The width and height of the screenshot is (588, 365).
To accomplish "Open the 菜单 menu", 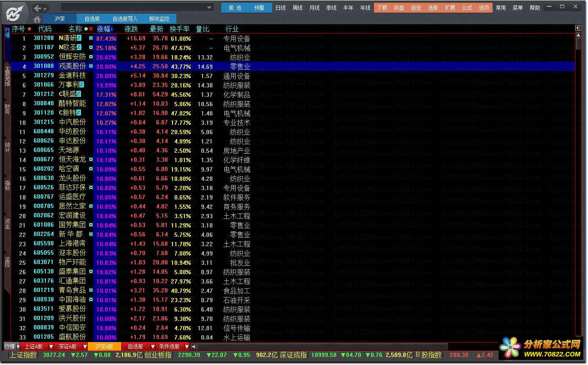I will pos(518,8).
